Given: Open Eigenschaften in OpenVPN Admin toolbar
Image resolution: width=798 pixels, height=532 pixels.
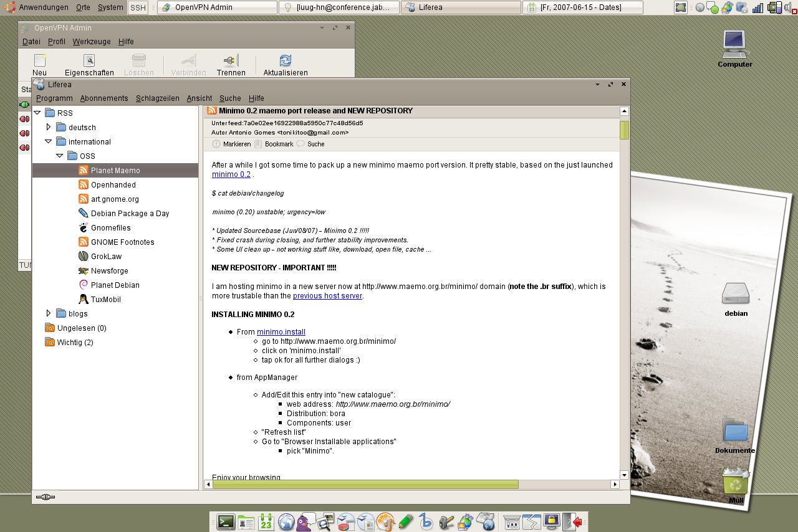Looking at the screenshot, I should (x=89, y=65).
